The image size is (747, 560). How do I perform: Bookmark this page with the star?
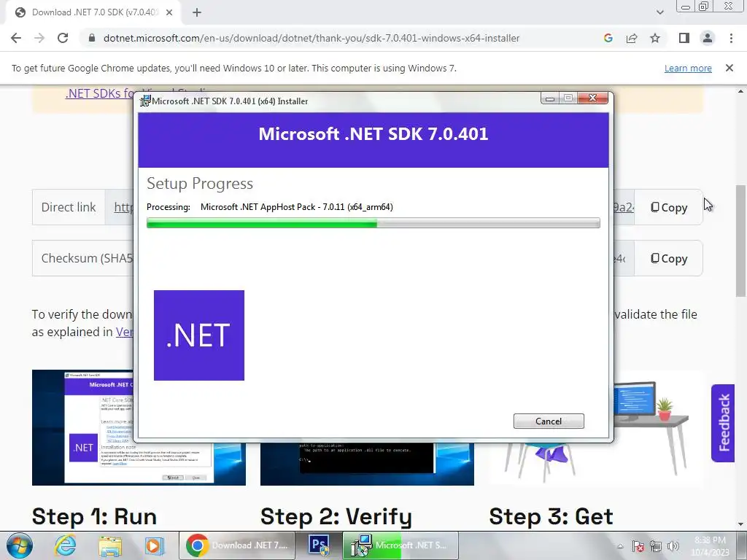click(655, 38)
